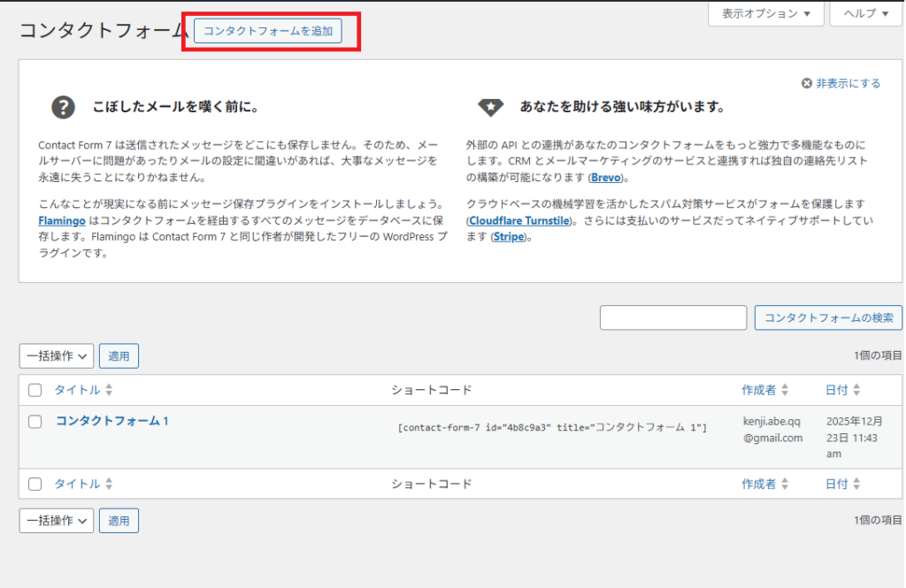Viewport: 906px width, 588px height.
Task: Click sort arrows beside top 日付 header
Action: point(856,390)
